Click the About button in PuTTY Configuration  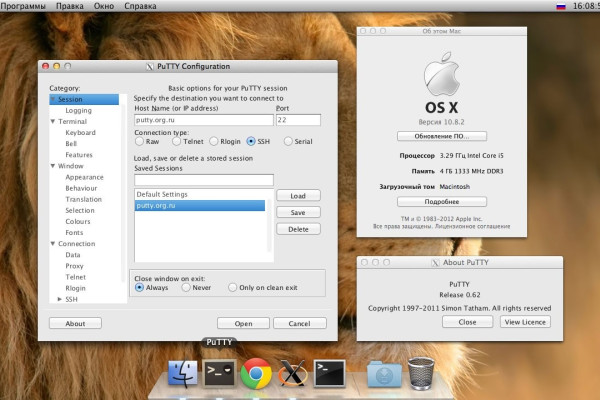pos(75,323)
